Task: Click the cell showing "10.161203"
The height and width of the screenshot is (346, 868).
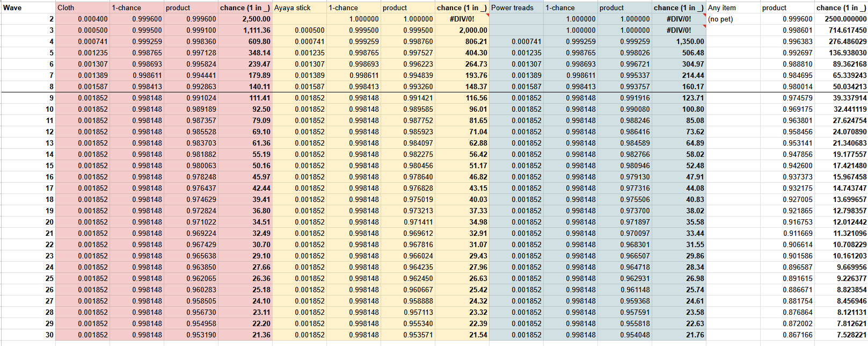Action: [x=841, y=256]
